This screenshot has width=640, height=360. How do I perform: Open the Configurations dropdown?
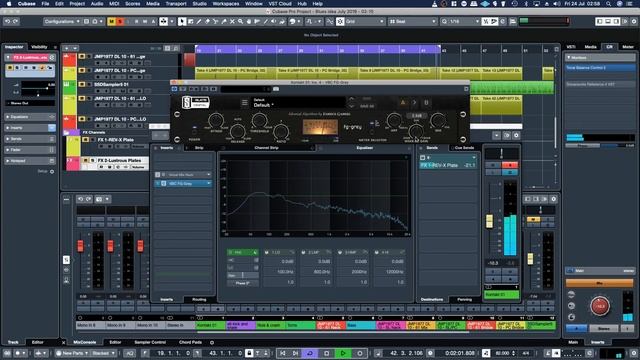62,21
